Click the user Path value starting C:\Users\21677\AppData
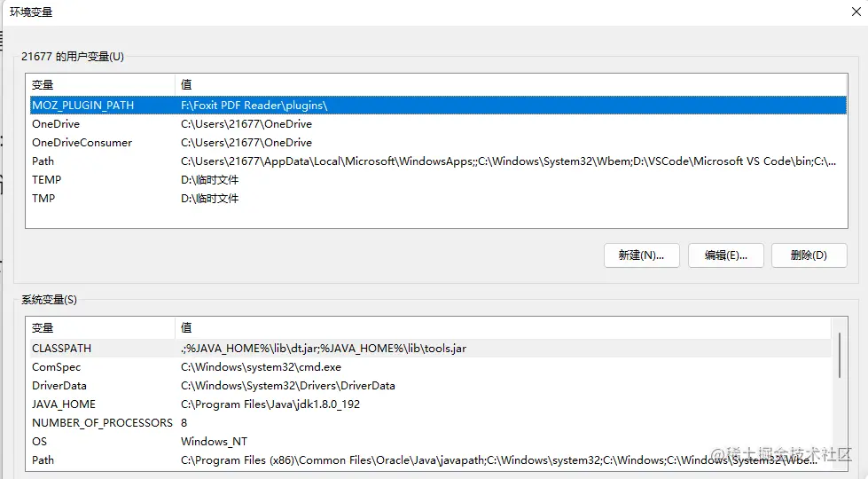 [508, 161]
